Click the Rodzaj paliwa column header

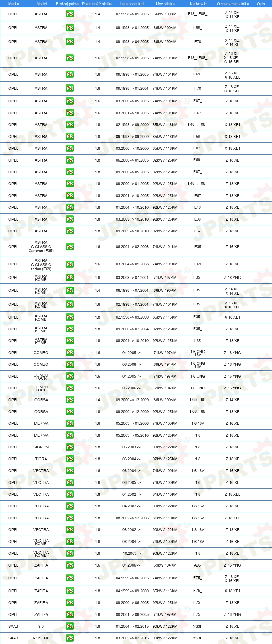pos(67,4)
